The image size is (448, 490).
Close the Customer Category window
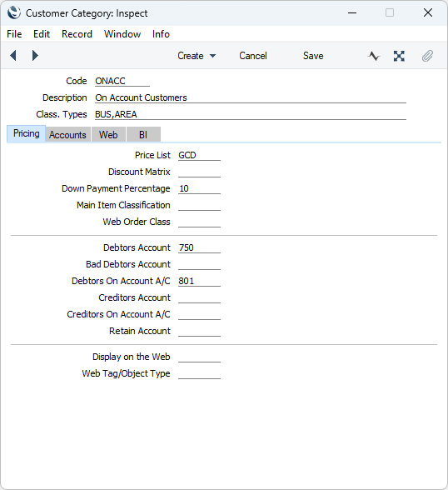pos(428,12)
